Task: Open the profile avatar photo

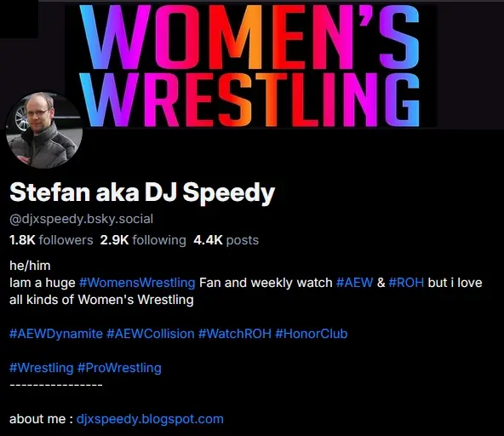Action: click(44, 130)
